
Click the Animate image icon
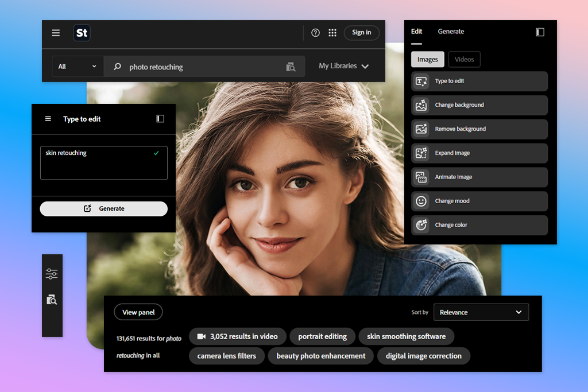pos(421,177)
